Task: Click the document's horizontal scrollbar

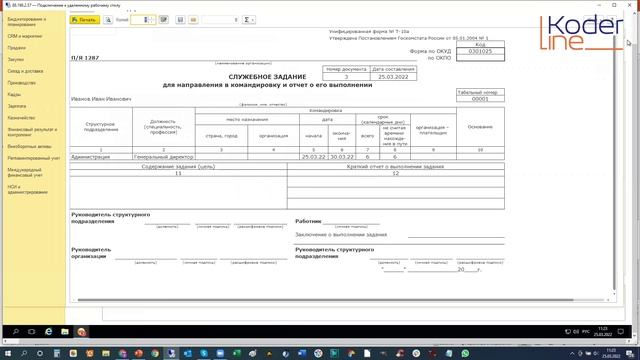Action: (x=325, y=300)
